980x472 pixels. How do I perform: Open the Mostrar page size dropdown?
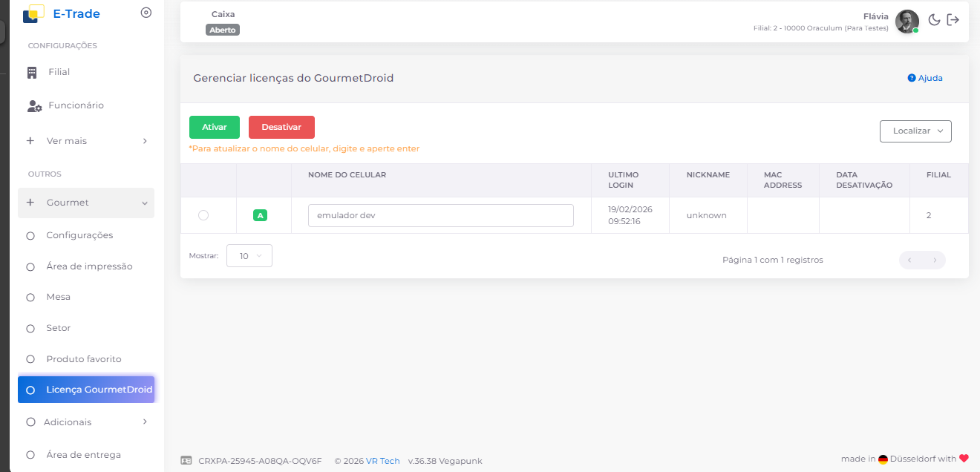[249, 256]
